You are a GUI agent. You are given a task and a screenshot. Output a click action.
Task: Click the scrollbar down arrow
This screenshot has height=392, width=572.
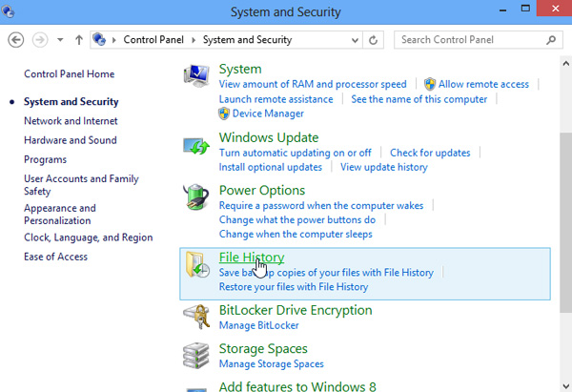point(565,385)
